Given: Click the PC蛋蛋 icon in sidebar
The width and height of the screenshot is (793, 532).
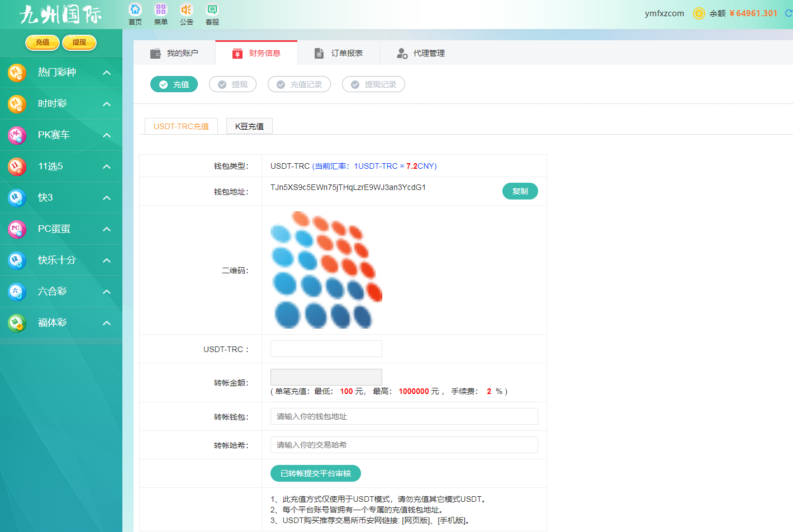Looking at the screenshot, I should pyautogui.click(x=17, y=229).
